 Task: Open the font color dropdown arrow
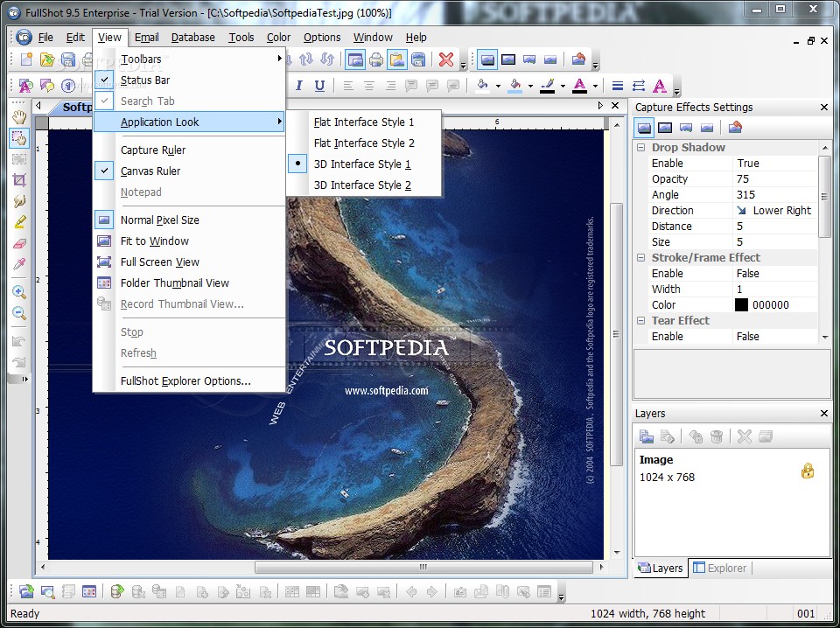[595, 86]
